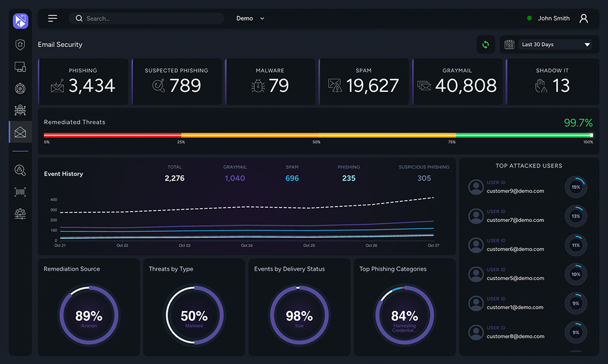Image resolution: width=608 pixels, height=364 pixels.
Task: Open the barcode scan sidebar icon
Action: (20, 192)
